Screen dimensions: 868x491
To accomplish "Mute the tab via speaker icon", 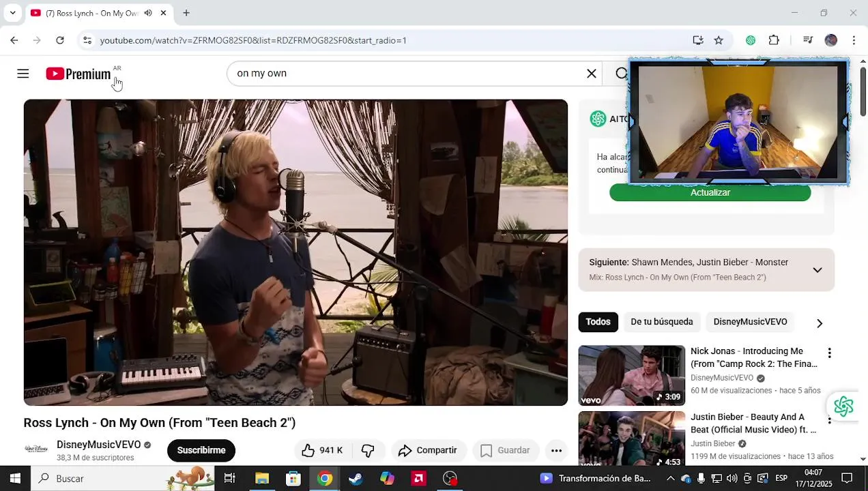I will point(148,13).
